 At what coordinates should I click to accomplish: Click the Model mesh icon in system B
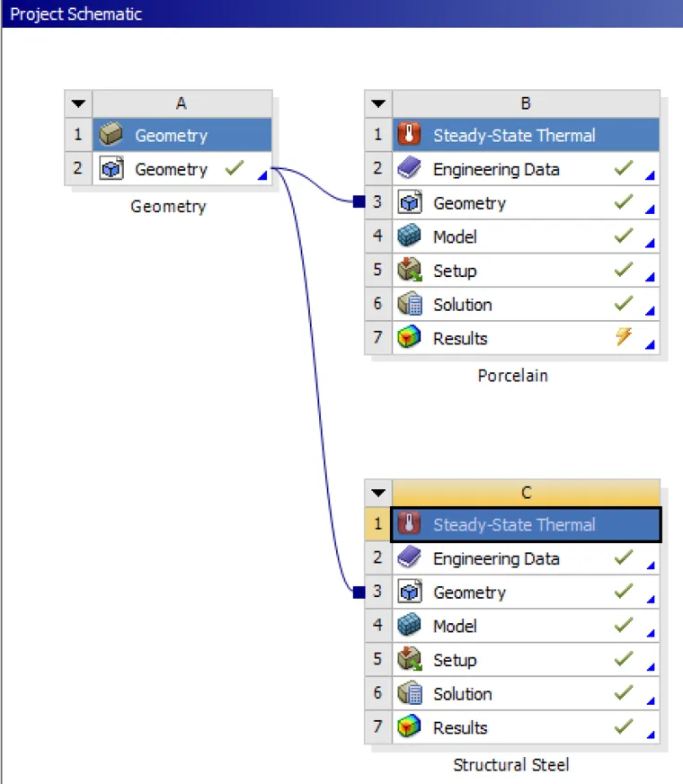[409, 236]
